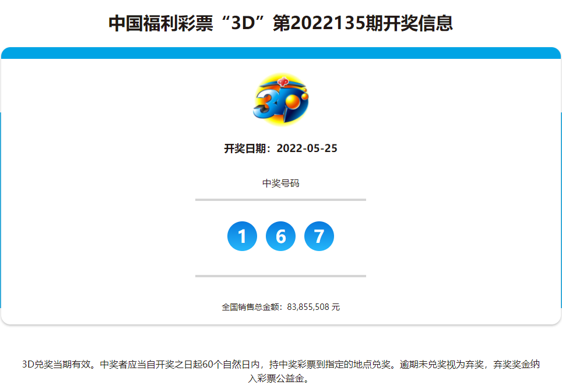This screenshot has width=562, height=392.
Task: Click the 3D lottery logo image
Action: pos(280,99)
